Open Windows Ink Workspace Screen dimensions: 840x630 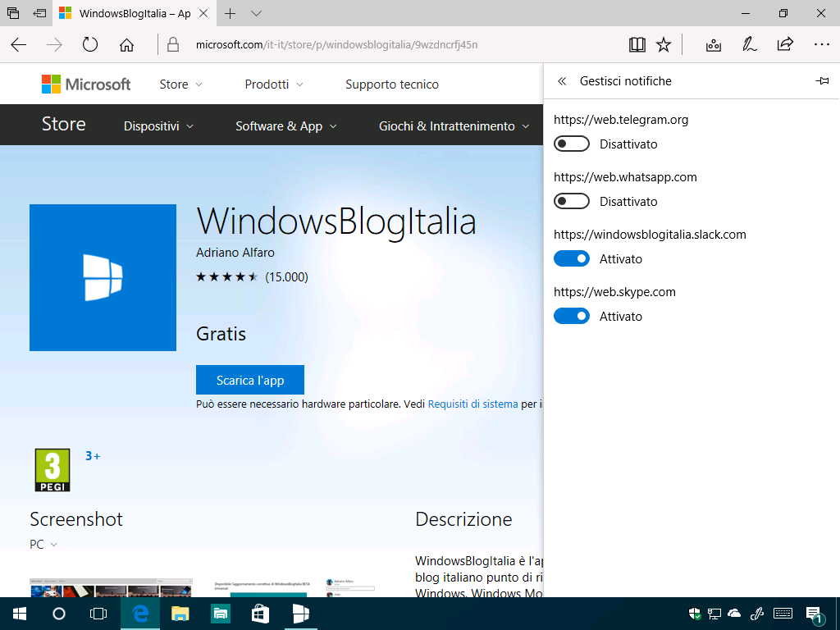tap(757, 614)
